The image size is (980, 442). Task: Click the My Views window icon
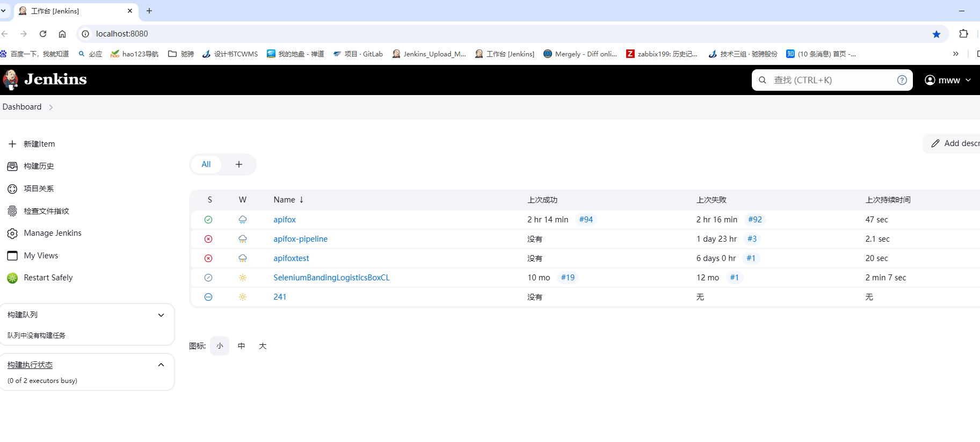[12, 256]
